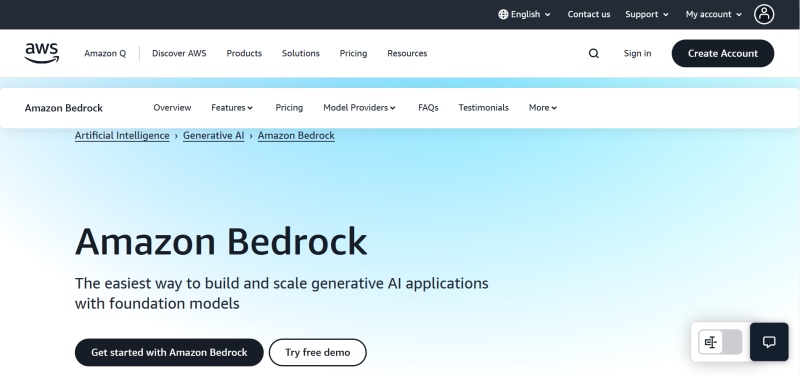Click the Amazon Bedrock subnav title
This screenshot has width=800, height=376.
(64, 108)
